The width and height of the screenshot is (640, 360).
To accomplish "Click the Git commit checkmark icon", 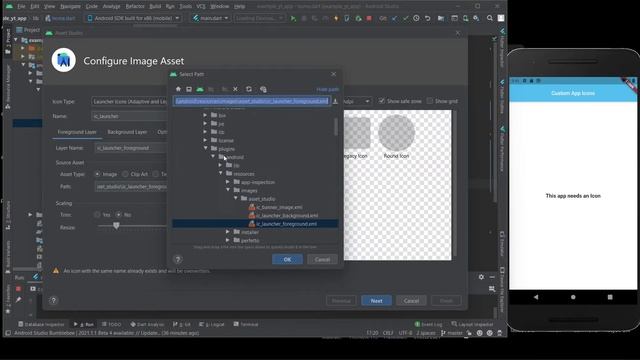I will coord(405,18).
